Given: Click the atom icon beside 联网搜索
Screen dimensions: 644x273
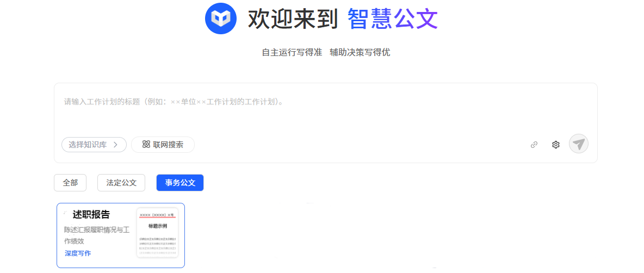Looking at the screenshot, I should point(146,145).
